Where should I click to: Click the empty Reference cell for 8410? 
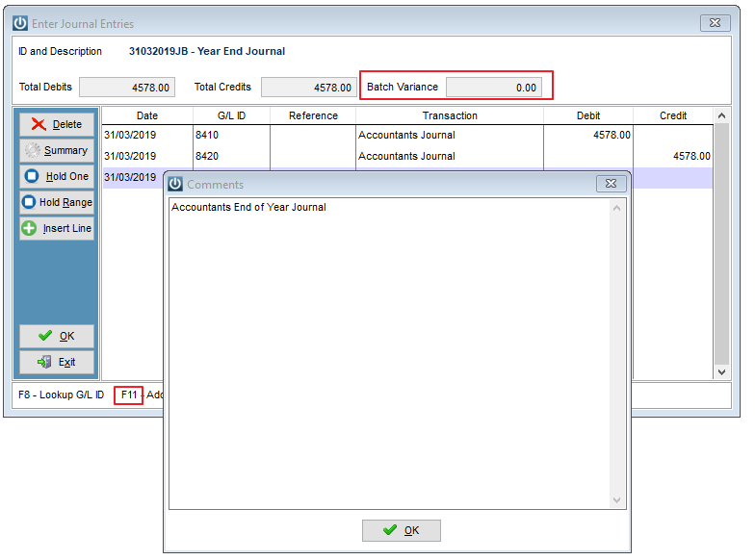[313, 135]
